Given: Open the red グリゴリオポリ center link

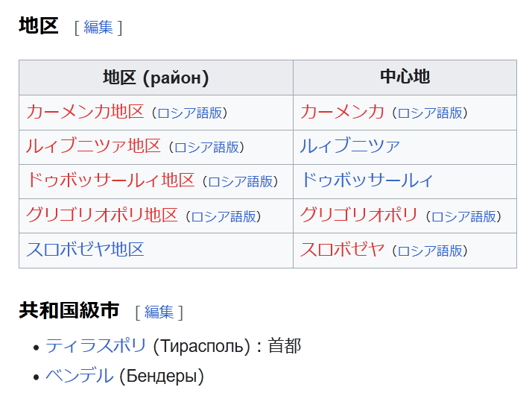Looking at the screenshot, I should click(x=358, y=215).
